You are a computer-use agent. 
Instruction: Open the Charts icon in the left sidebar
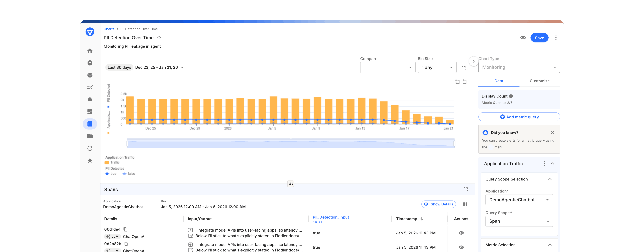pyautogui.click(x=90, y=124)
